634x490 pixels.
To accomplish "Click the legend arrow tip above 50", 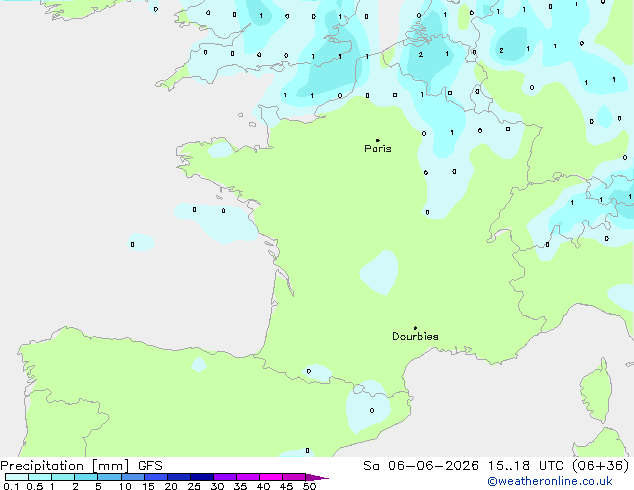I will click(x=317, y=477).
